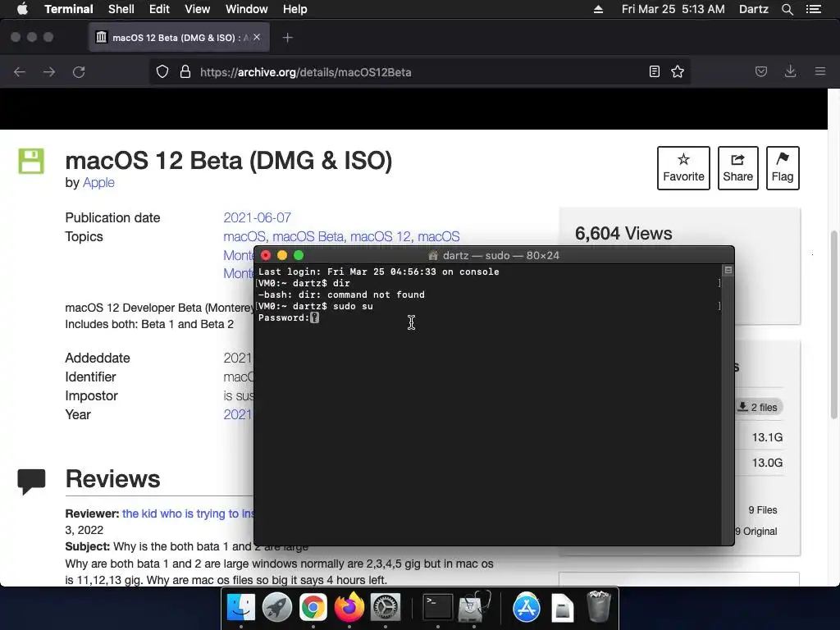The width and height of the screenshot is (840, 630).
Task: Click the Share button
Action: pos(737,167)
